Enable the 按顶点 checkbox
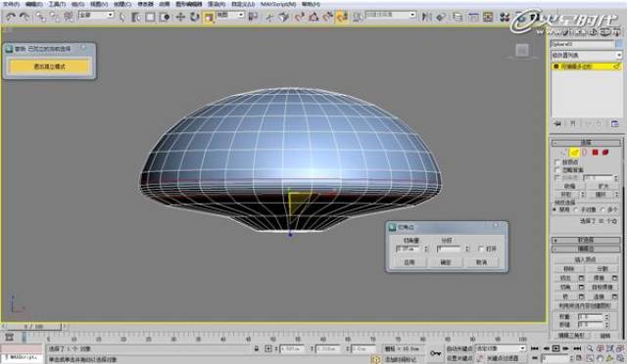 [557, 162]
